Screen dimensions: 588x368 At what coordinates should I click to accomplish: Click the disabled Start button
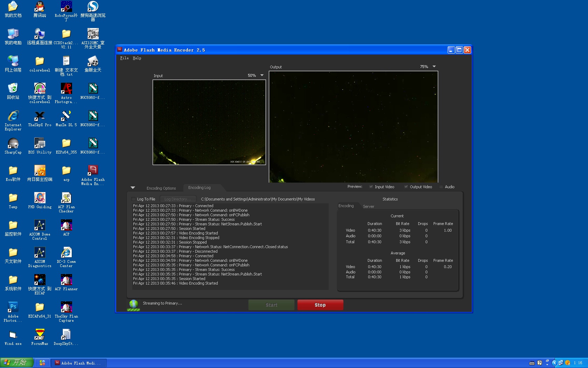click(x=271, y=305)
